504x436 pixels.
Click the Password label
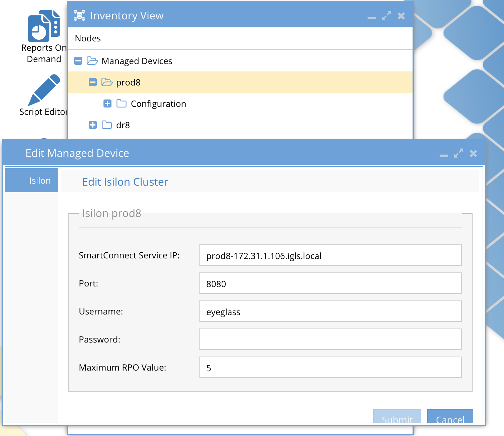tap(99, 340)
